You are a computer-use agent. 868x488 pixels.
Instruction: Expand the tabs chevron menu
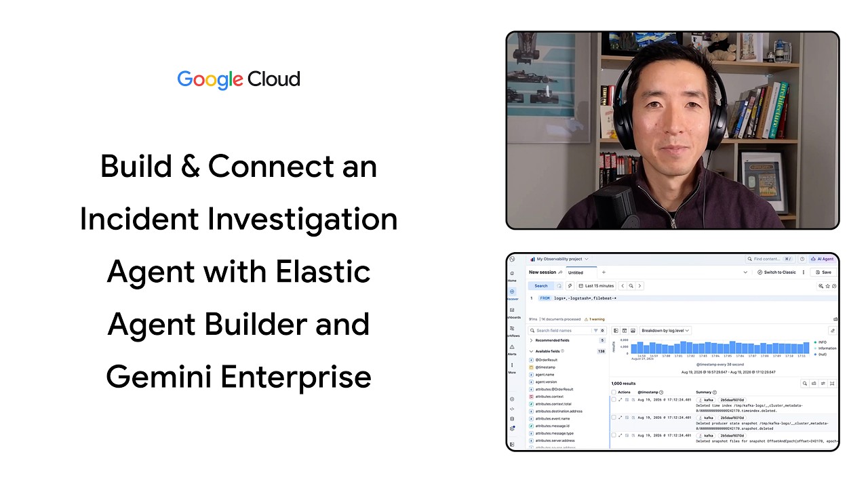click(x=745, y=272)
